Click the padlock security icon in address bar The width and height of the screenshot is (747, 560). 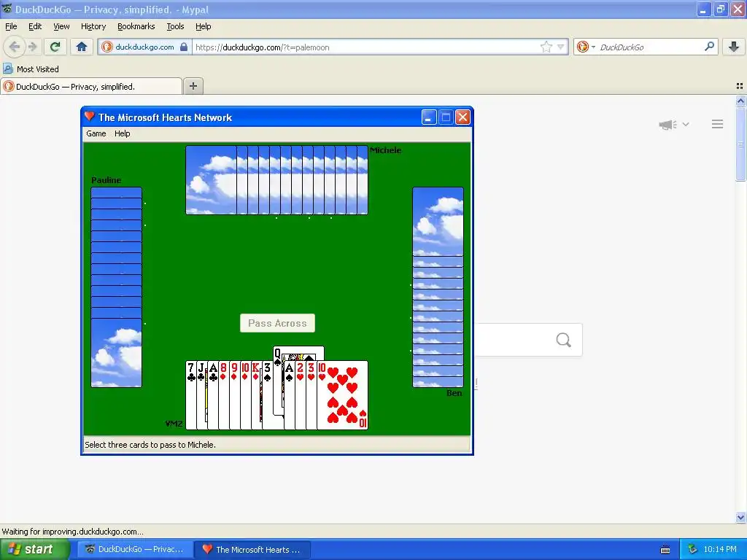pyautogui.click(x=183, y=47)
